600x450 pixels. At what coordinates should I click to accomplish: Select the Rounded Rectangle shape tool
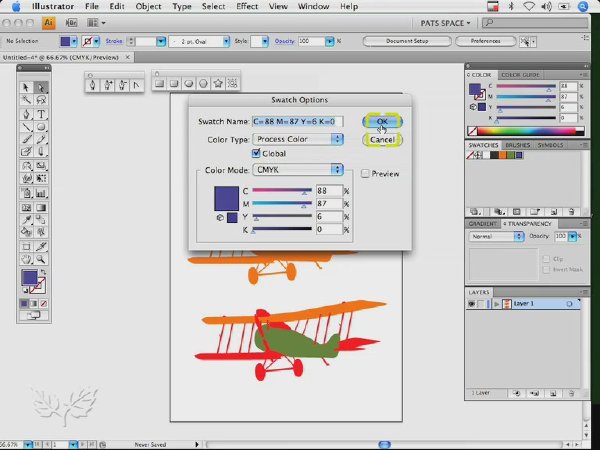(174, 83)
